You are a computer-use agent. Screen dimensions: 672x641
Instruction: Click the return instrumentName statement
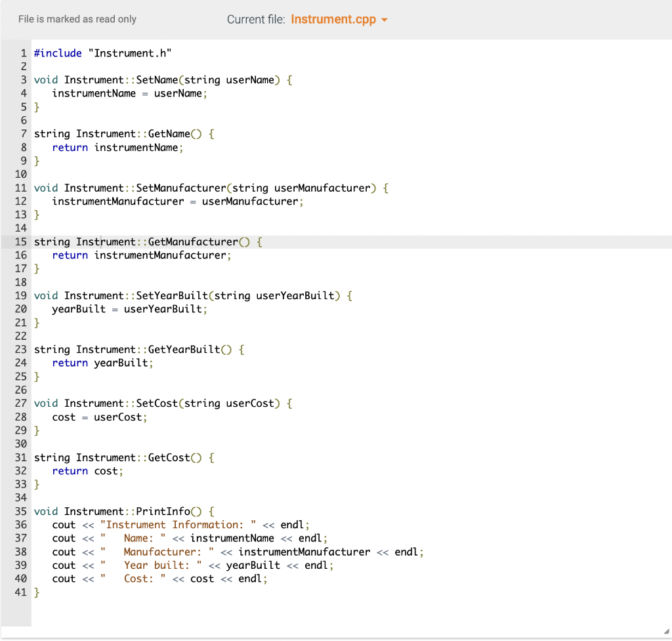tap(118, 147)
